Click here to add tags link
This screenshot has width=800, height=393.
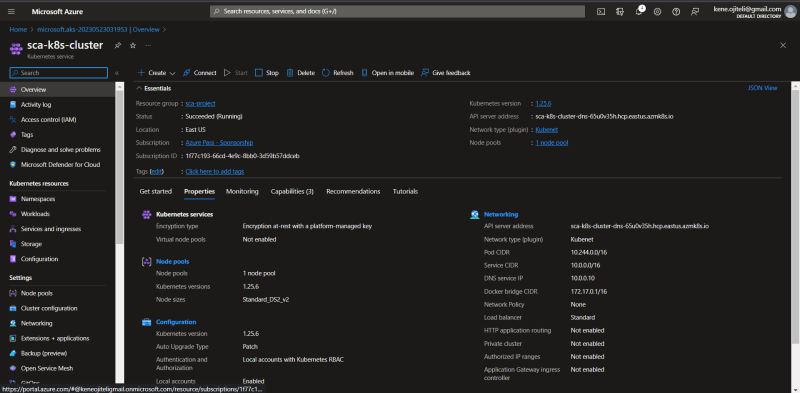point(215,171)
